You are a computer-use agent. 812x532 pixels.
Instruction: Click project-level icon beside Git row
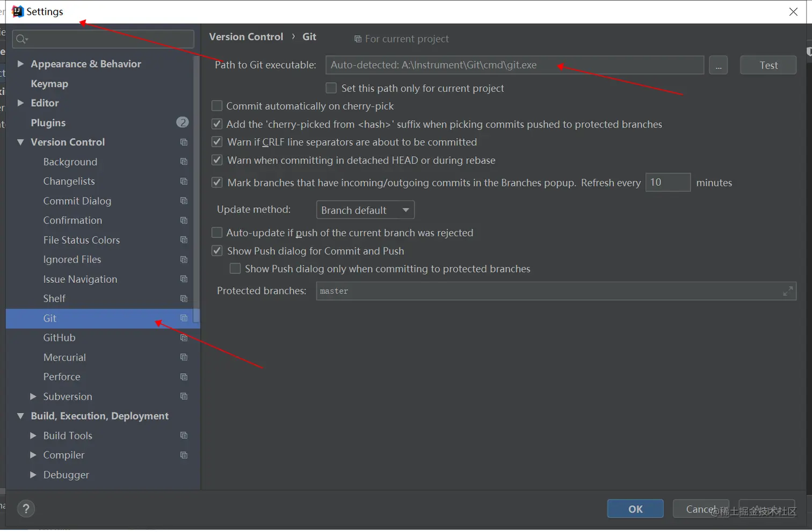[184, 318]
